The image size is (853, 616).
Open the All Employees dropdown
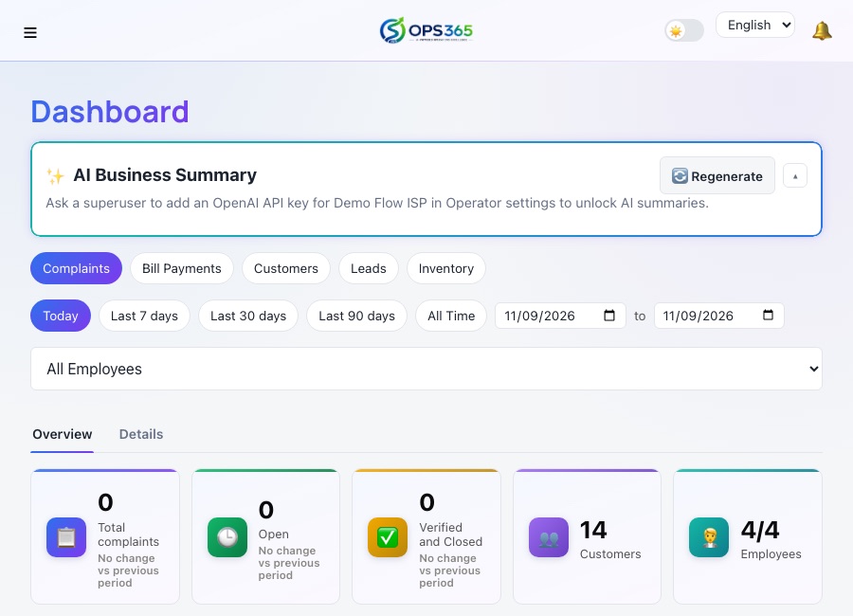pos(426,369)
